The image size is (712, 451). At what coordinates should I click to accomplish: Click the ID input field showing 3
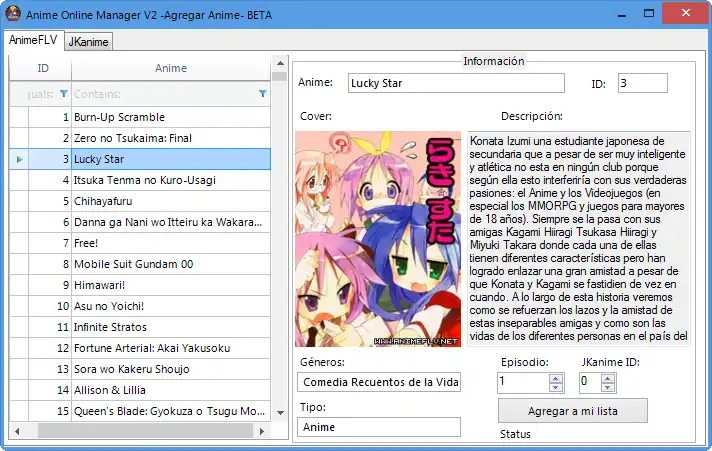click(643, 83)
